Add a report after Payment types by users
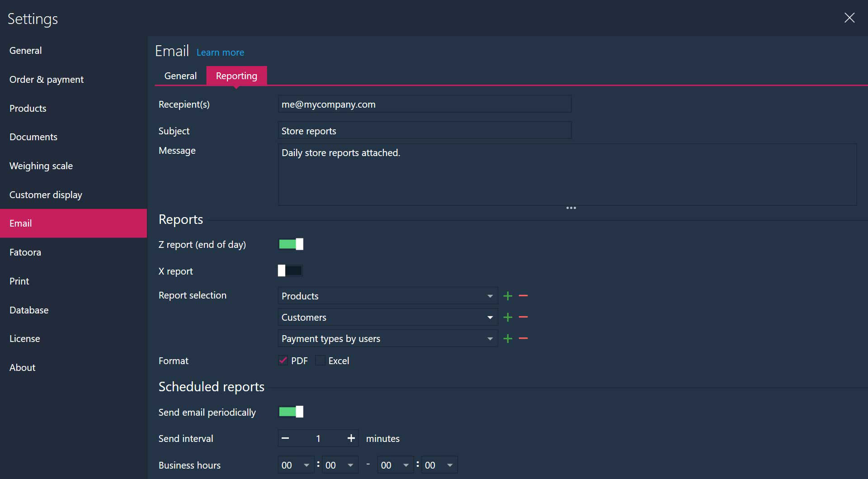Viewport: 868px width, 479px height. pyautogui.click(x=508, y=338)
